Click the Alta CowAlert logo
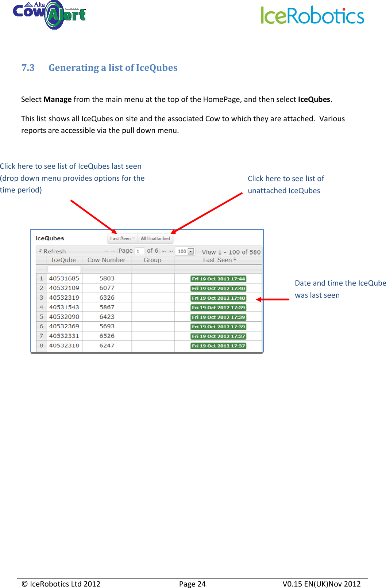386x588 pixels. click(x=49, y=15)
